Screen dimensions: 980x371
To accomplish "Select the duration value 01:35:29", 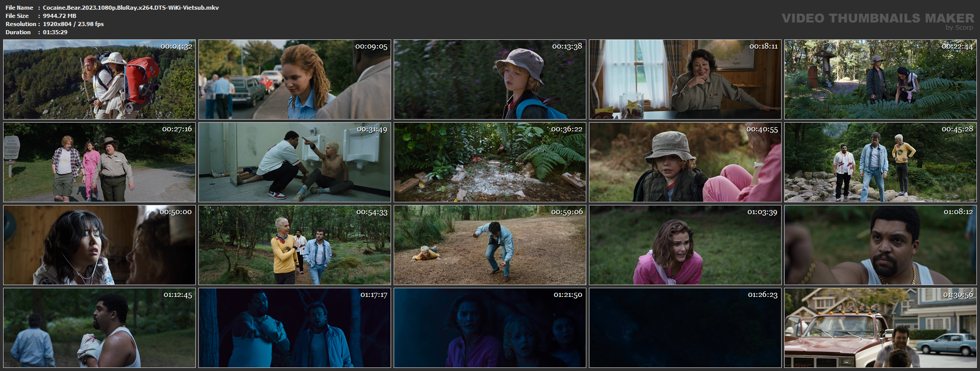I will tap(55, 32).
